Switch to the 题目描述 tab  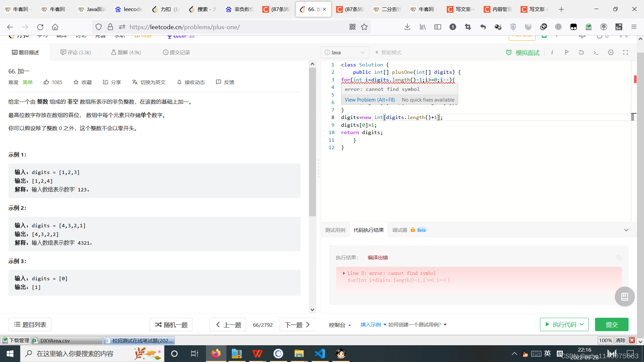pyautogui.click(x=25, y=52)
